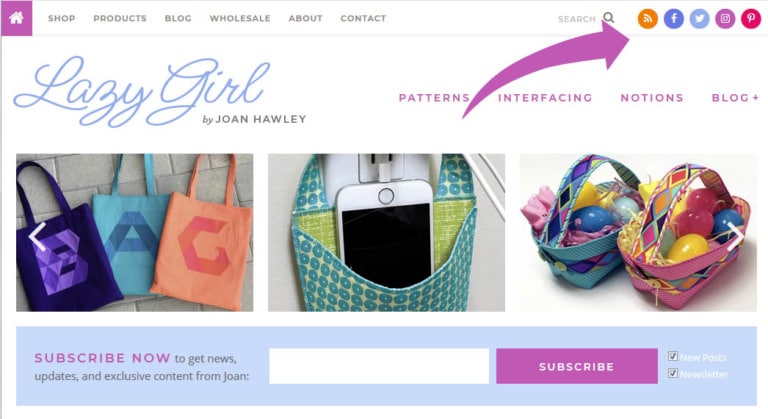Open the Twitter icon link

699,19
